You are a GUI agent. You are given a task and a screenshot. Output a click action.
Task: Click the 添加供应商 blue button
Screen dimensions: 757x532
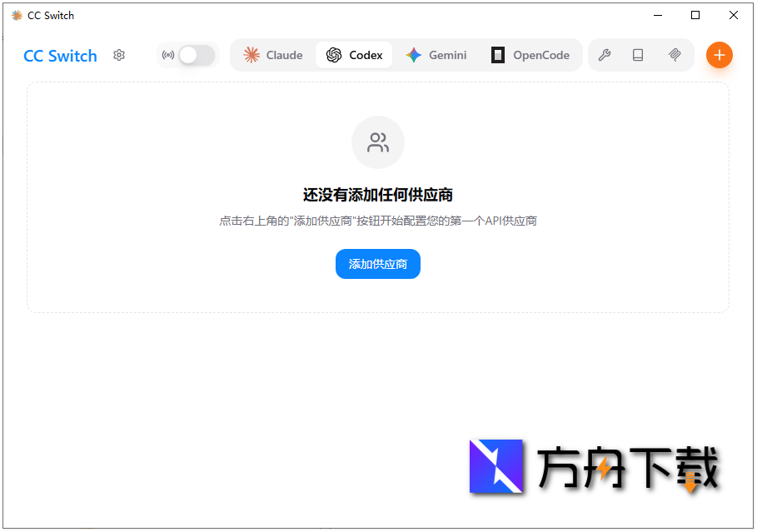tap(378, 264)
